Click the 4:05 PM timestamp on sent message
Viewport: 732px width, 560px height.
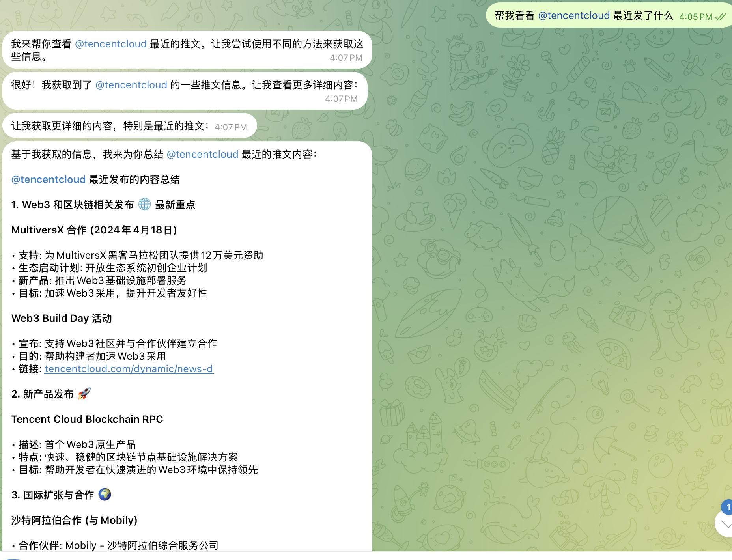point(695,17)
